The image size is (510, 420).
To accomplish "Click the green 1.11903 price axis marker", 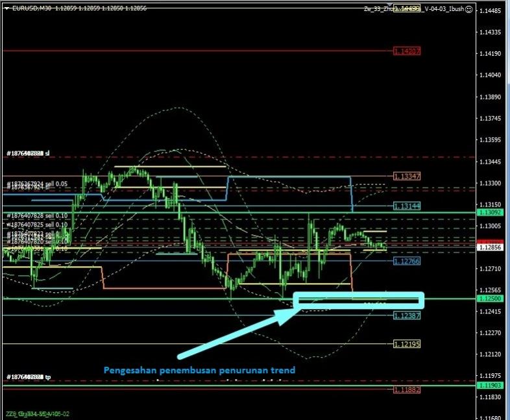I will click(489, 385).
